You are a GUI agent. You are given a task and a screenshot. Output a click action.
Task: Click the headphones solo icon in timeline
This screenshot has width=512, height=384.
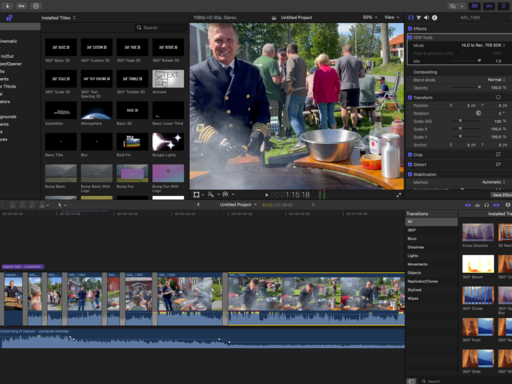(x=486, y=205)
